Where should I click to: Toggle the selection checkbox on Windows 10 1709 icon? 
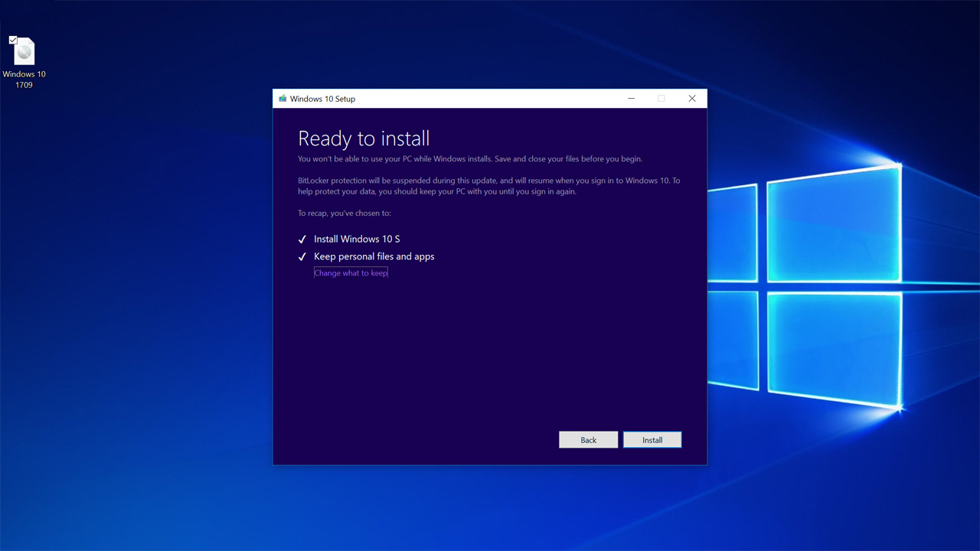coord(13,39)
